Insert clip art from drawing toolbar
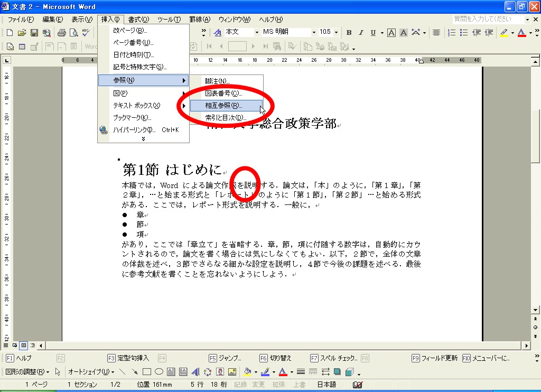 click(x=220, y=371)
